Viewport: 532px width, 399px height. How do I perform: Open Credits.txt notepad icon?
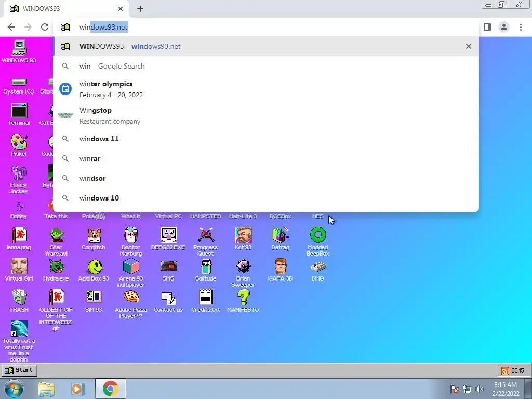coord(206,301)
